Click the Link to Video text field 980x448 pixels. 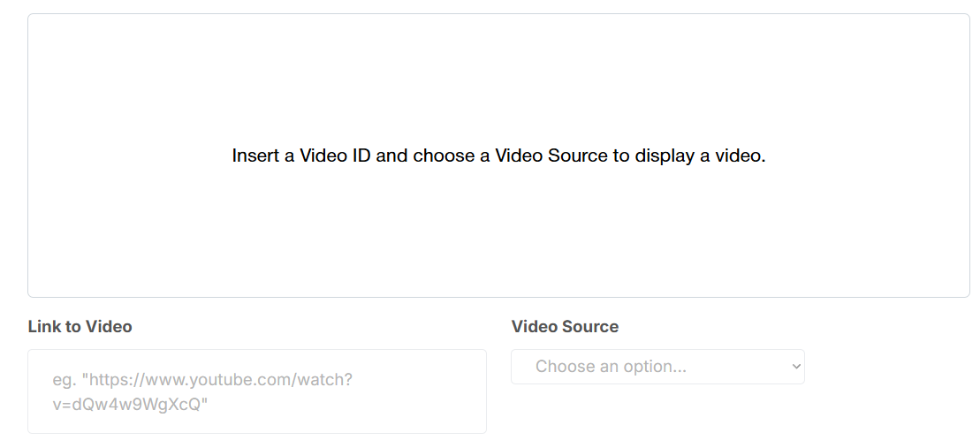pos(256,391)
